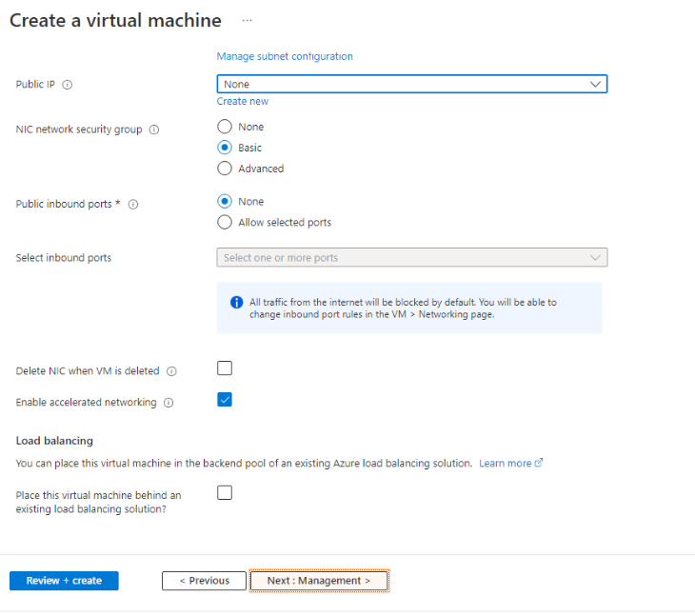This screenshot has width=695, height=616.
Task: Uncheck Enable accelerated networking
Action: point(225,400)
